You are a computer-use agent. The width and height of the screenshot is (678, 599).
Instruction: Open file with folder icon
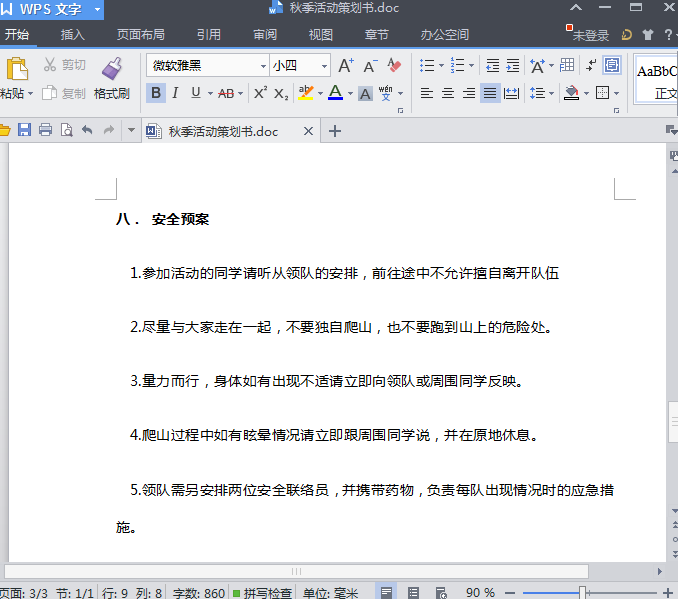click(x=4, y=130)
